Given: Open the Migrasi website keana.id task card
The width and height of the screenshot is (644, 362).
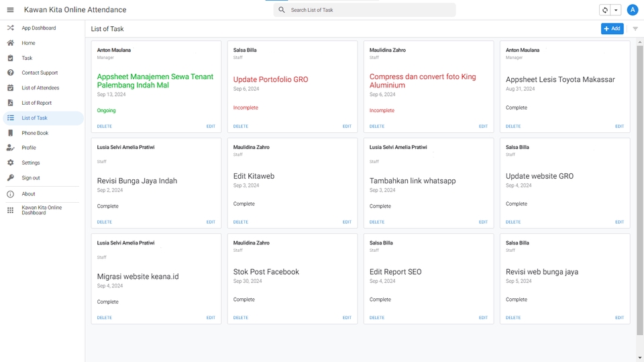Looking at the screenshot, I should [138, 276].
